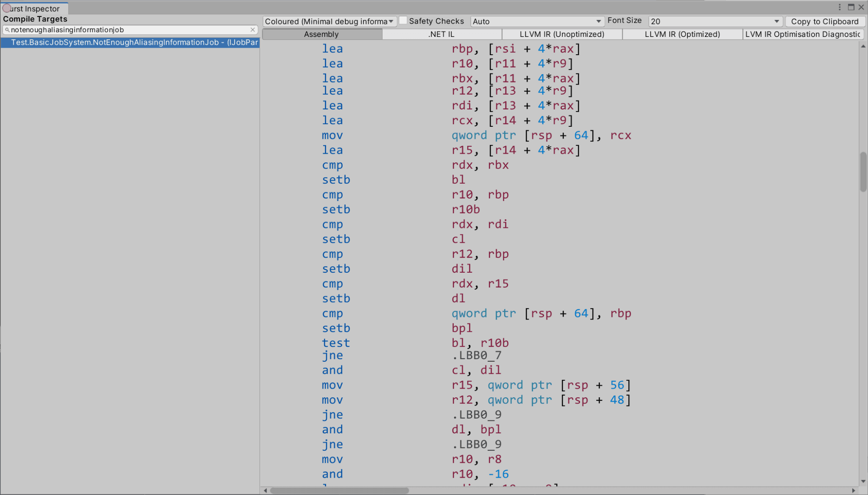868x495 pixels.
Task: Click the scroll down arrow
Action: (x=863, y=481)
